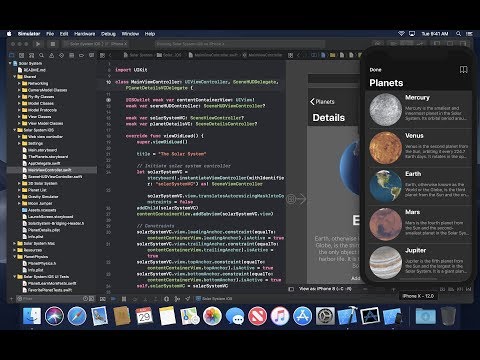Expand the Resources folder

click(15, 250)
